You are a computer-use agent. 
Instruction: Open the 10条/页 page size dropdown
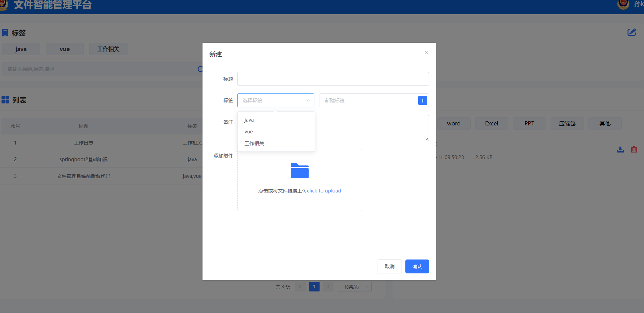pyautogui.click(x=354, y=287)
